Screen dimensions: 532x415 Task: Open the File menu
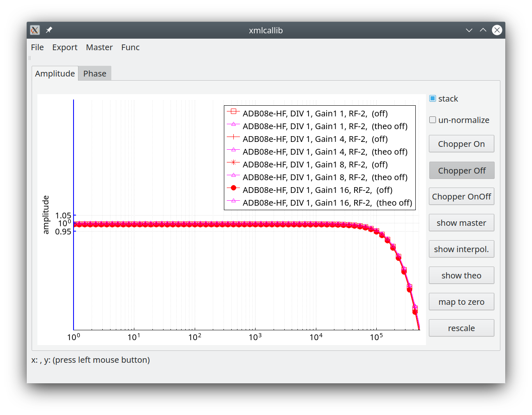(x=37, y=47)
